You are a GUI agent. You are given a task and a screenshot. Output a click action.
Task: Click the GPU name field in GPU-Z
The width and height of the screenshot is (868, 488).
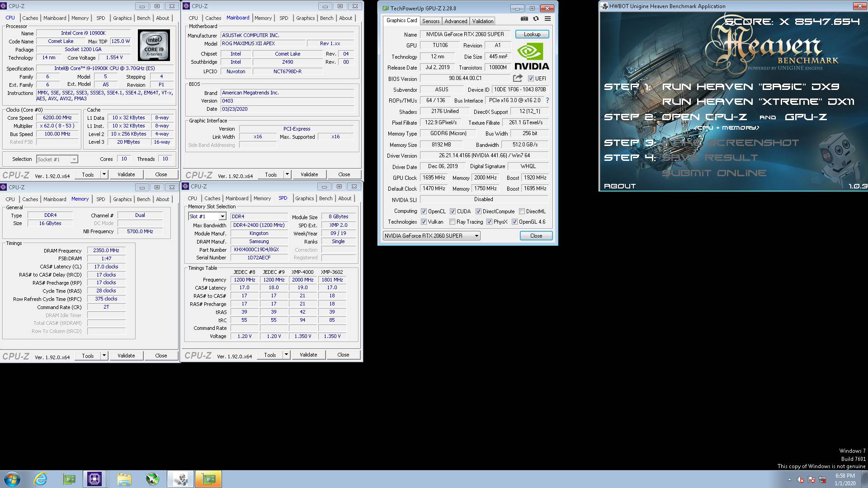(465, 34)
